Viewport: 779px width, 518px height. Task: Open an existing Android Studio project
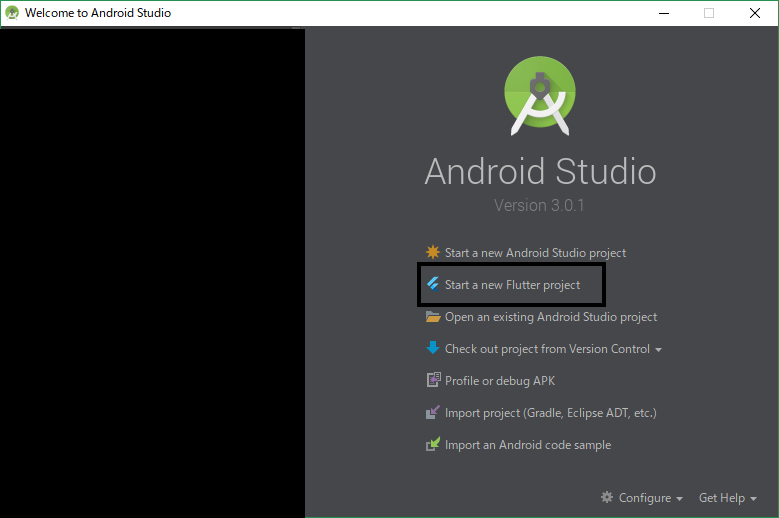pos(550,317)
